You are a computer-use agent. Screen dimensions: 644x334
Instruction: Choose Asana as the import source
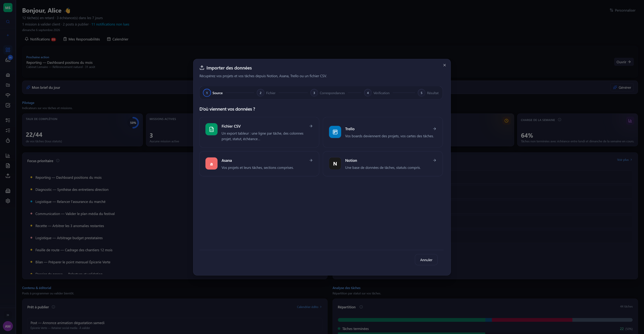coord(259,164)
